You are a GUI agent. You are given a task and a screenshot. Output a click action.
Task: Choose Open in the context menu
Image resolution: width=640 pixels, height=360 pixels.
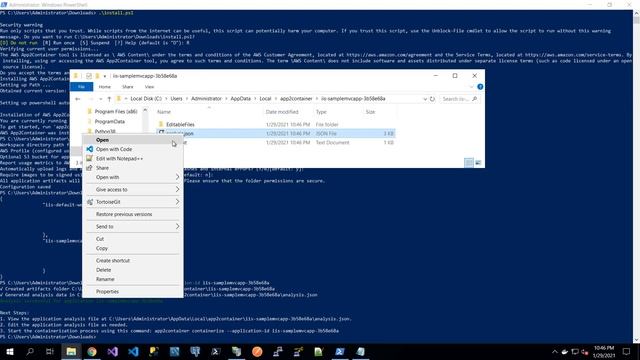[x=133, y=140]
